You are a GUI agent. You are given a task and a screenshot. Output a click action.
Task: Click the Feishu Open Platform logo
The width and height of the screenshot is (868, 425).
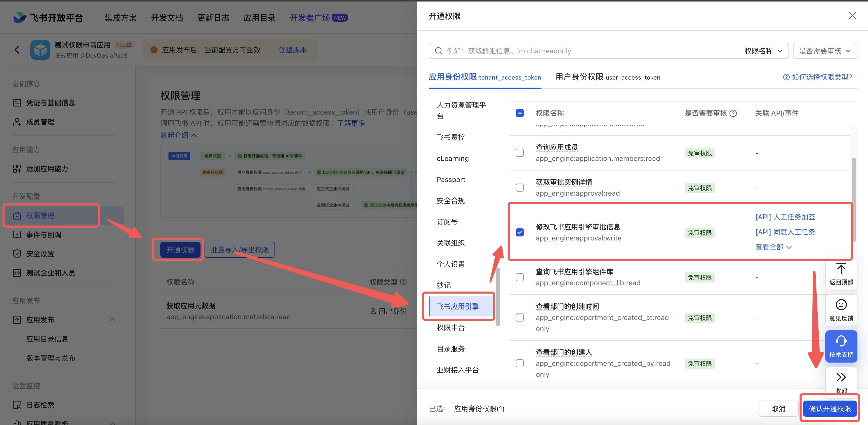pos(48,18)
